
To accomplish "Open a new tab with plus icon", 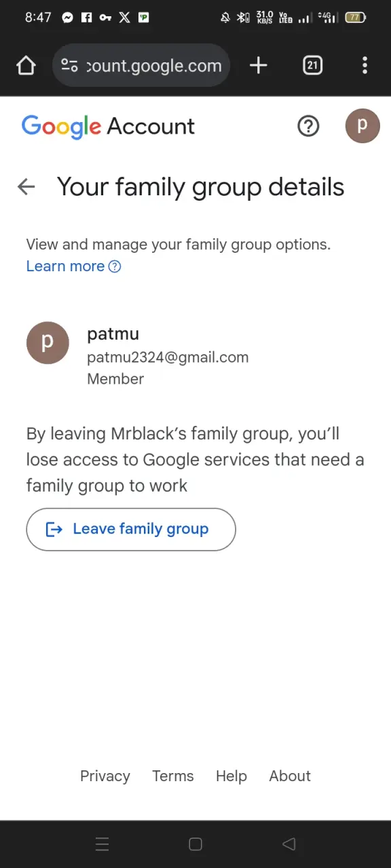I will (258, 66).
